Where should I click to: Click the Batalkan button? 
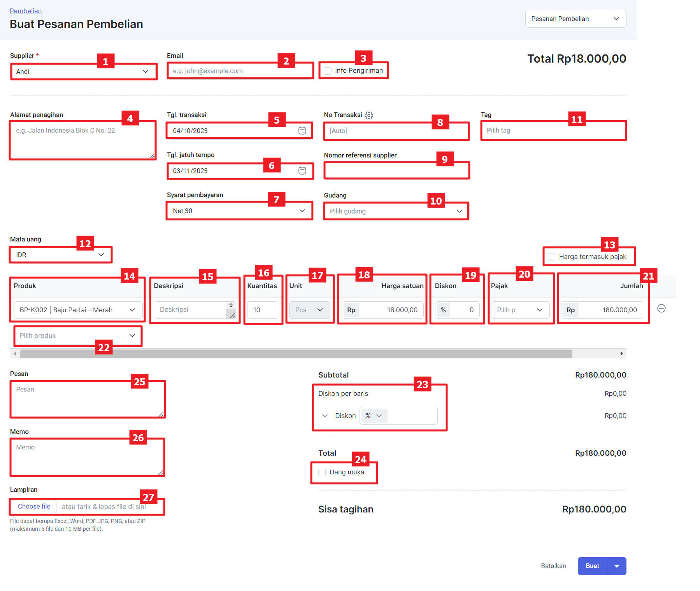tap(553, 566)
